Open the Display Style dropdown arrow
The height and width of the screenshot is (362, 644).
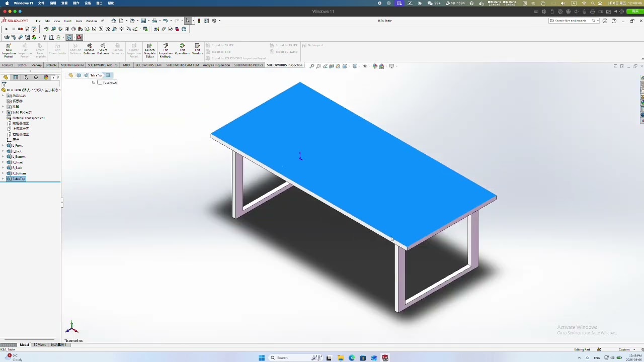359,66
